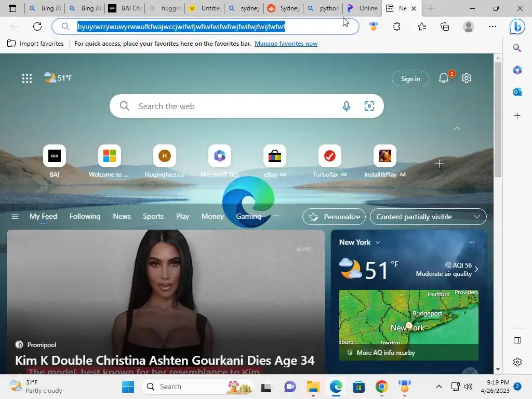Select the Following feed tab
The height and width of the screenshot is (399, 532).
[x=85, y=217]
